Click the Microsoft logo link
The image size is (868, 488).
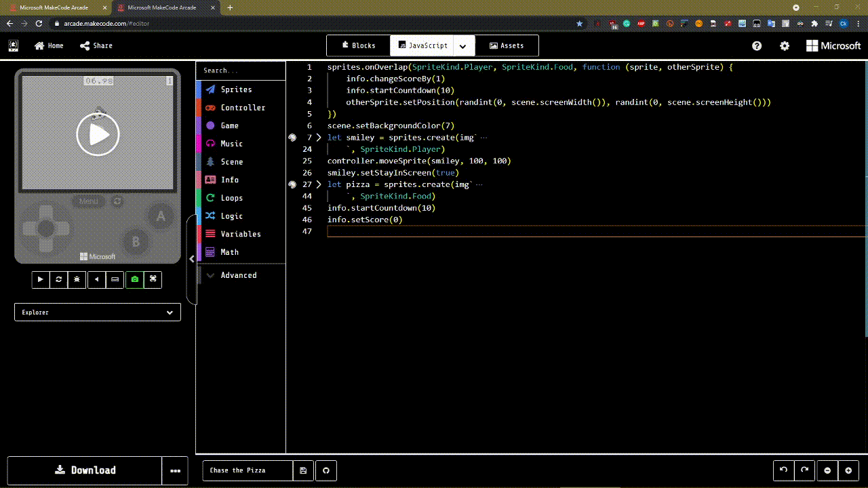833,45
